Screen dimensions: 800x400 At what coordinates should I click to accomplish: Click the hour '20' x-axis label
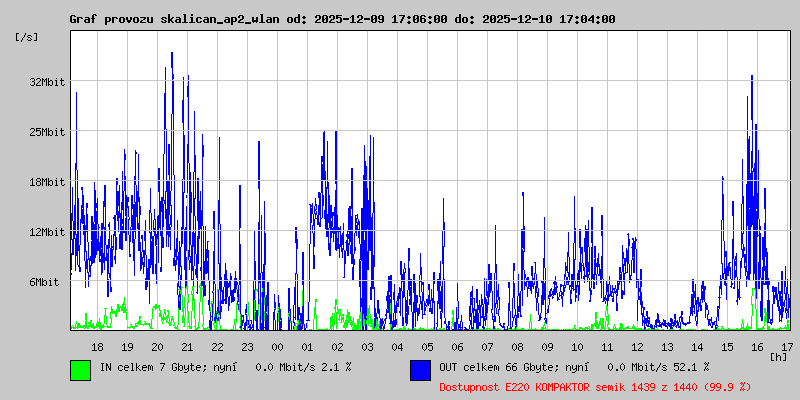157,347
